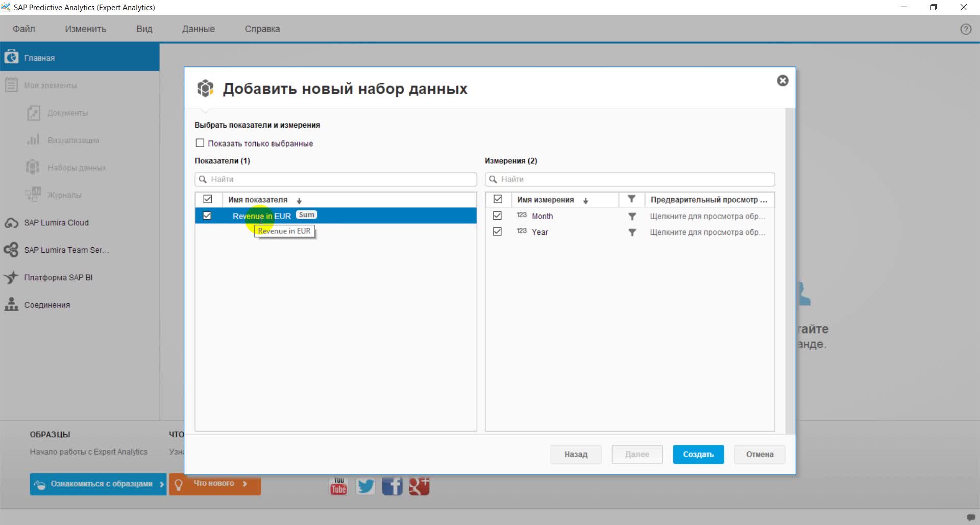Click the 'Revenue in EUR' row text
Viewport: 980px width, 525px height.
tap(262, 216)
